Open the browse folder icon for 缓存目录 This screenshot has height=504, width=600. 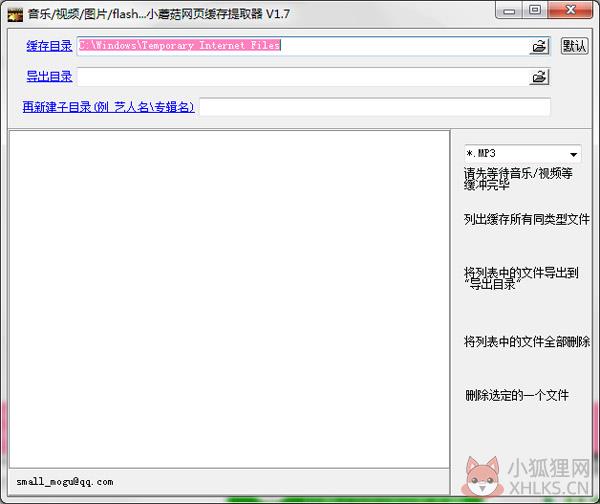(540, 46)
